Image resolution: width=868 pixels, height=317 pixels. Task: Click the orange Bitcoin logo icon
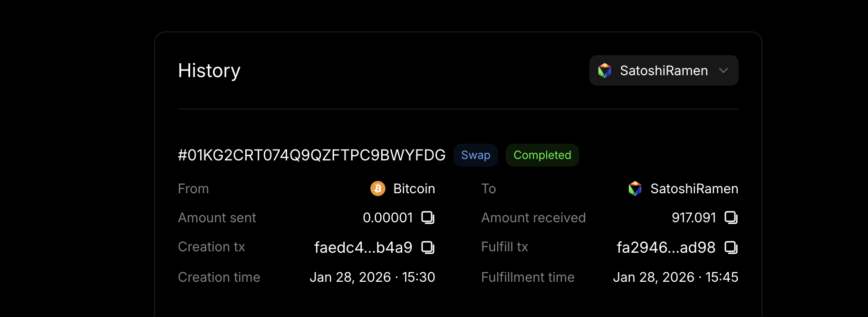click(378, 188)
